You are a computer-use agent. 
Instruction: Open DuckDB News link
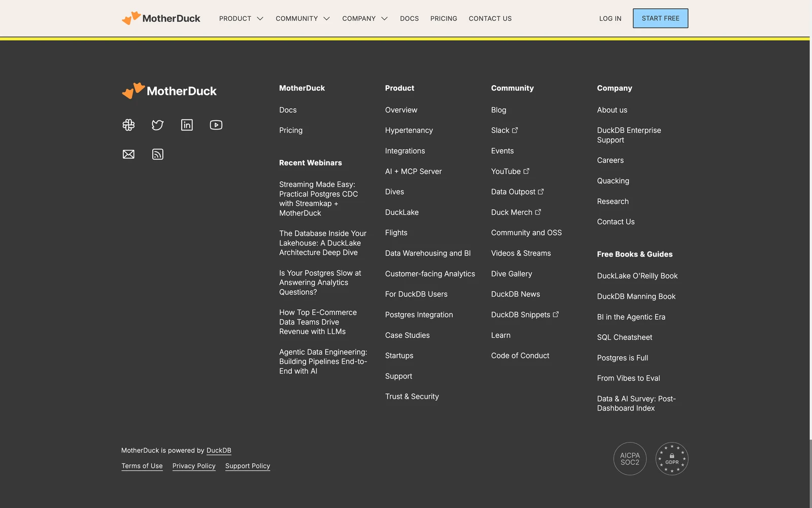[x=516, y=294]
